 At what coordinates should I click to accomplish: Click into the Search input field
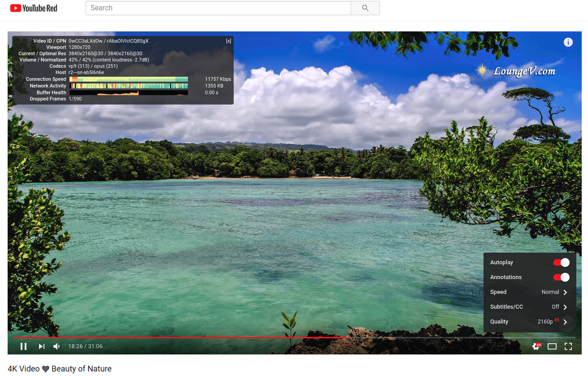click(218, 8)
